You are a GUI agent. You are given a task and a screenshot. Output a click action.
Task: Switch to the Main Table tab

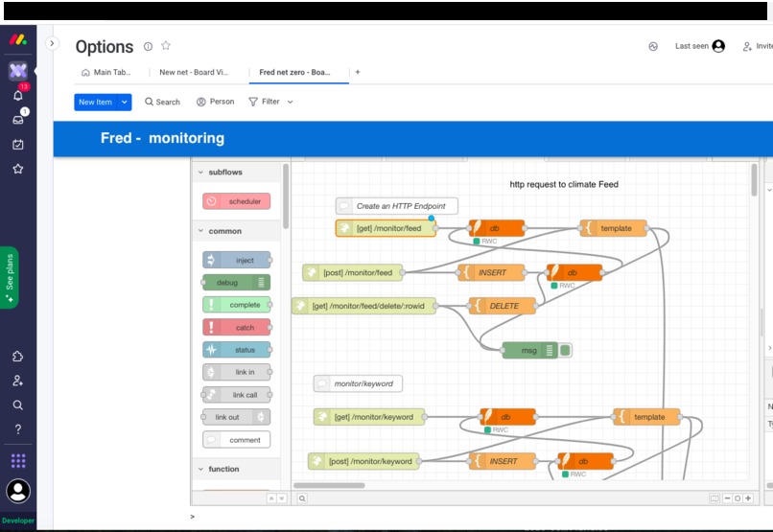106,73
